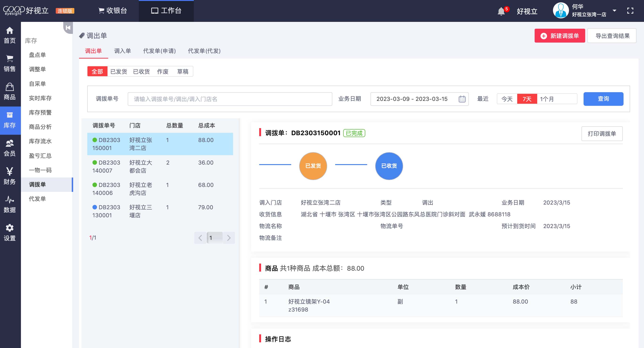Click the blue 查询 button

[603, 99]
